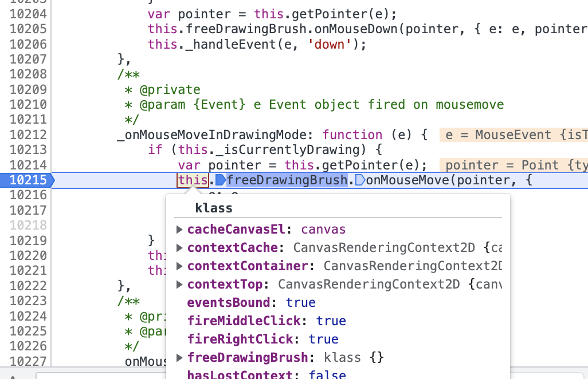Screen dimensions: 588x379
Task: Click line number 10207 in gutter
Action: point(28,60)
